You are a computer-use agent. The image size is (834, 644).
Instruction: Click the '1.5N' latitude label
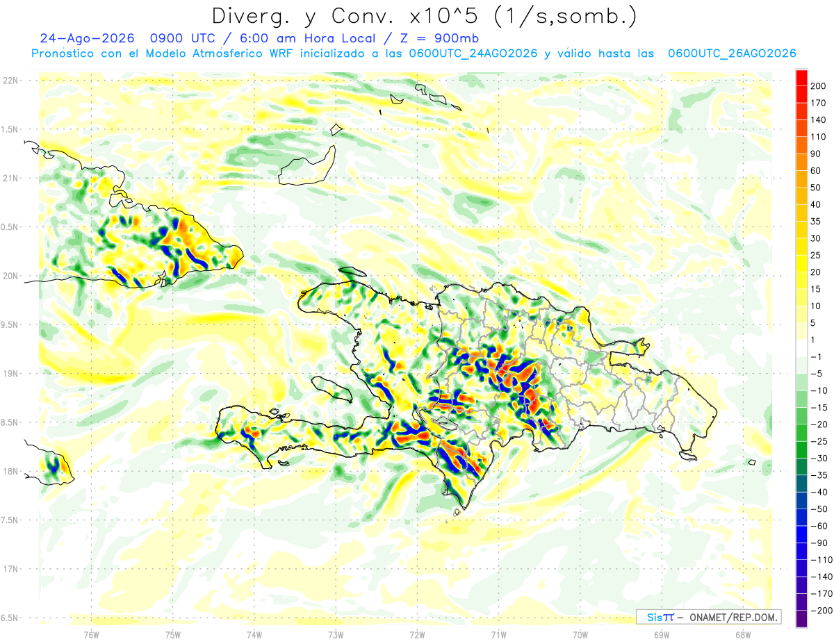10,129
